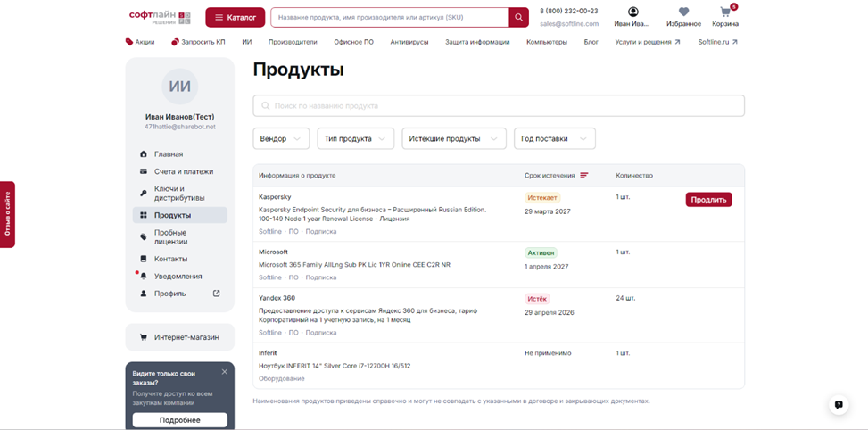Screen dimensions: 868x430
Task: Click the hamburger icon on Каталог
Action: 219,17
